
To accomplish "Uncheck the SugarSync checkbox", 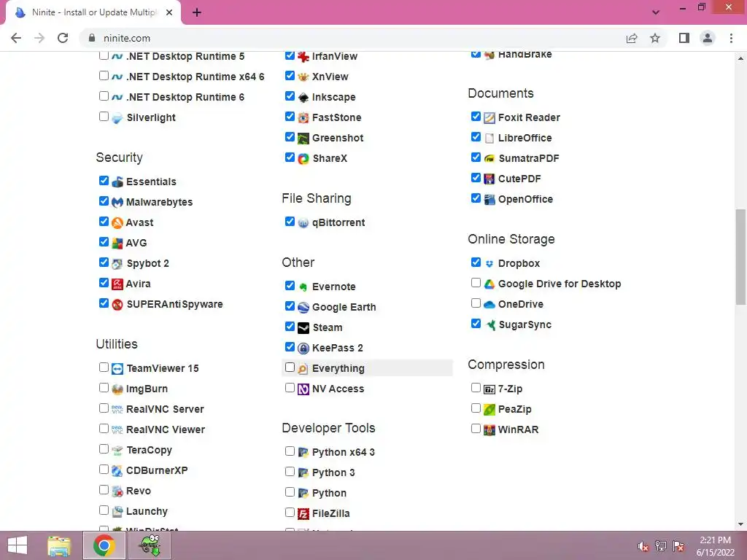I will pyautogui.click(x=476, y=324).
